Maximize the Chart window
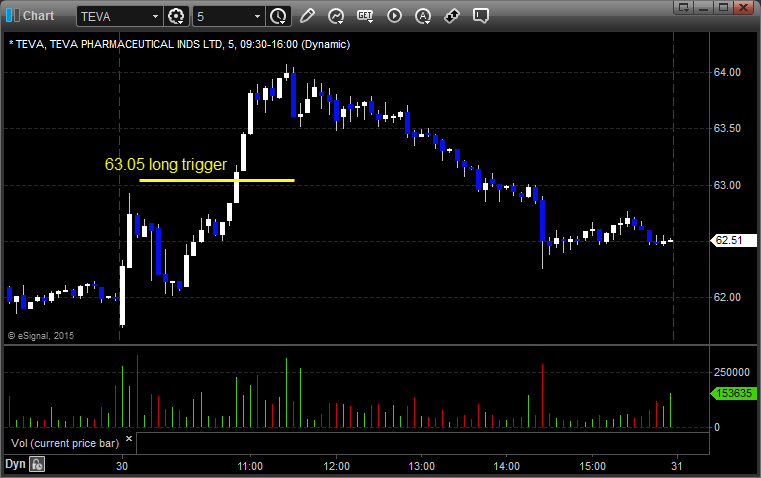Image resolution: width=761 pixels, height=478 pixels. click(723, 7)
